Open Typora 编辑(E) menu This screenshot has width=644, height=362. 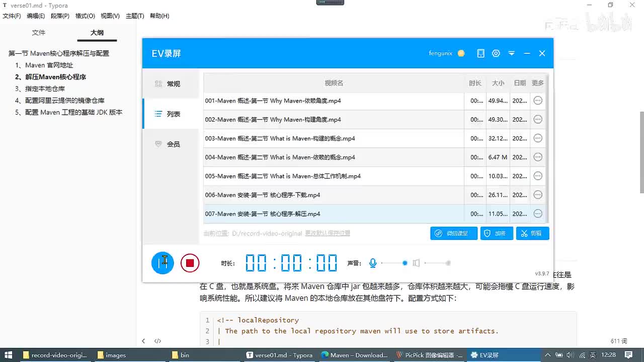point(36,16)
